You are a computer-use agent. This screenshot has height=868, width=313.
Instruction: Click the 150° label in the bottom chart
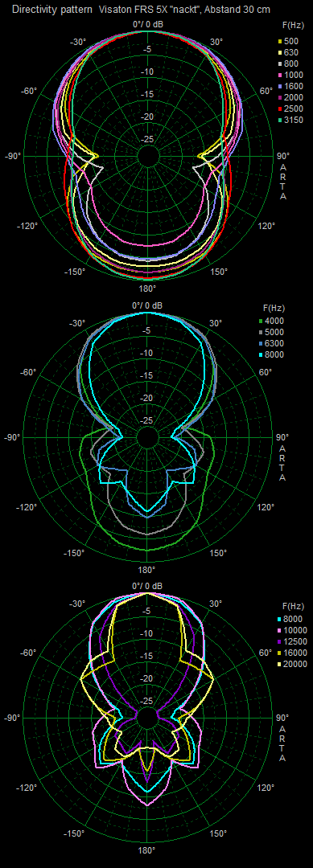217,833
